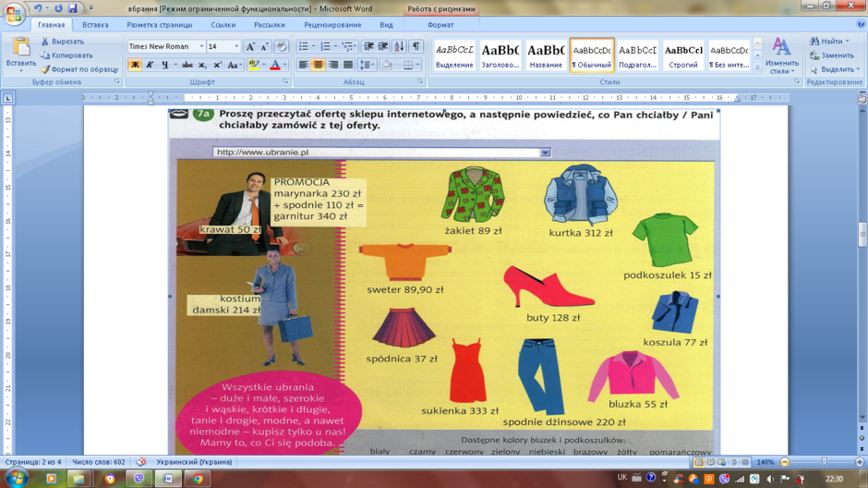868x488 pixels.
Task: Click Число слов: 602 word count
Action: click(99, 462)
